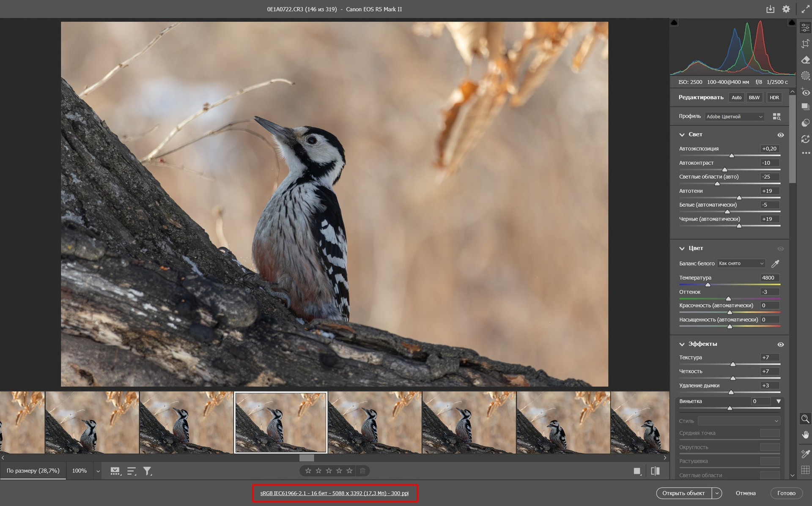This screenshot has height=506, width=812.
Task: Select the Hand tool
Action: click(805, 435)
